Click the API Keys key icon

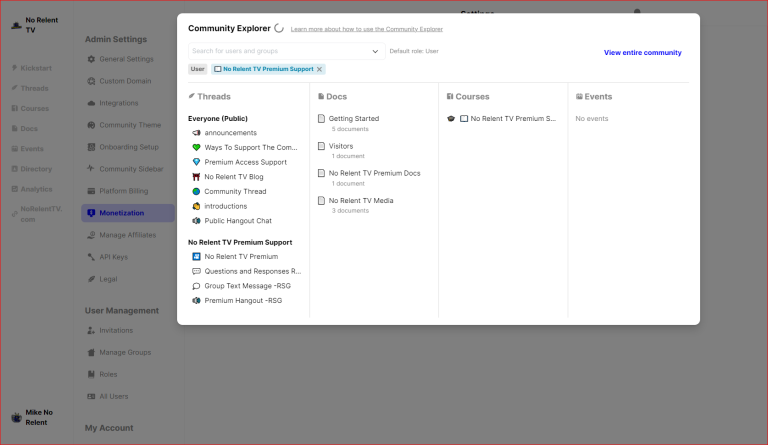pos(91,257)
